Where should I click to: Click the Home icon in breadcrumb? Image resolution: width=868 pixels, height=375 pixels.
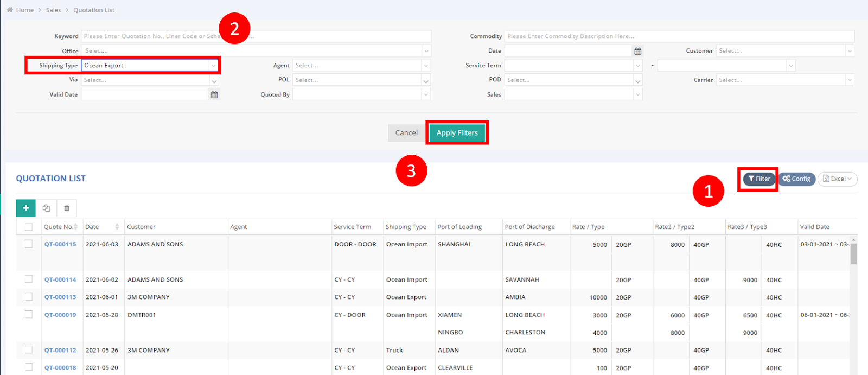(10, 10)
